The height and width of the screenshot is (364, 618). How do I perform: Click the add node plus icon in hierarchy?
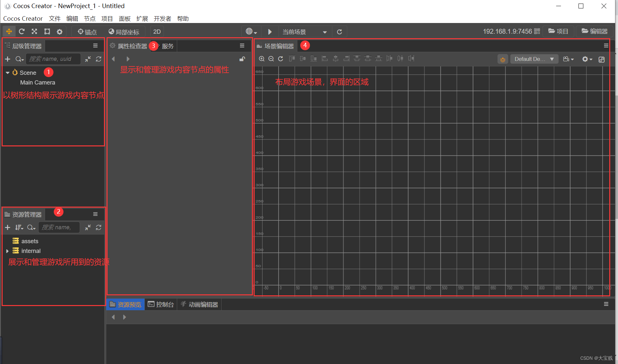(x=8, y=59)
